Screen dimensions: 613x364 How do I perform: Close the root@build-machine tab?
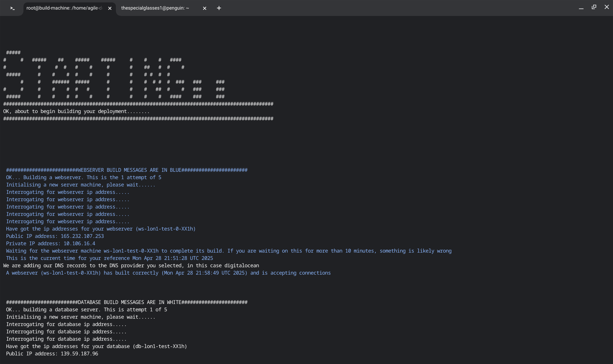(110, 8)
